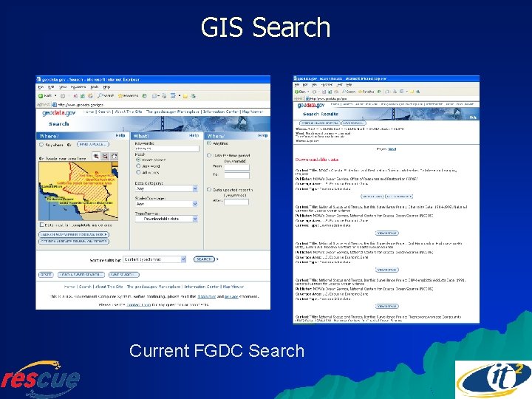The width and height of the screenshot is (532, 399).
Task: Open File menu in Search Results window
Action: (x=297, y=84)
